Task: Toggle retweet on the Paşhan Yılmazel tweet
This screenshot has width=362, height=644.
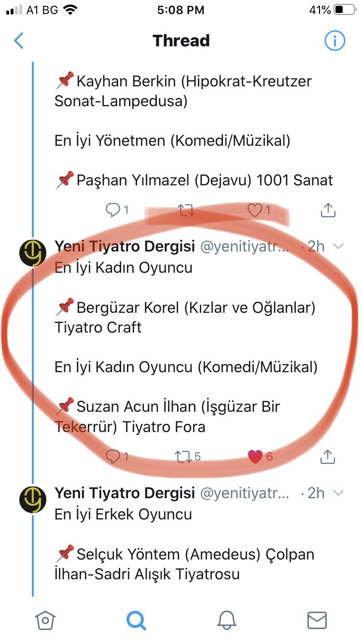Action: pyautogui.click(x=186, y=210)
